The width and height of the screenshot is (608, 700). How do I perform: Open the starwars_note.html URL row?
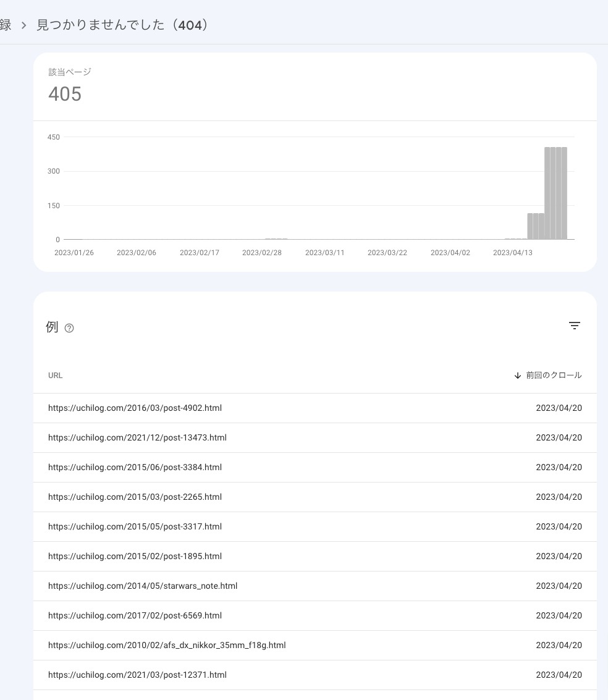pyautogui.click(x=143, y=586)
